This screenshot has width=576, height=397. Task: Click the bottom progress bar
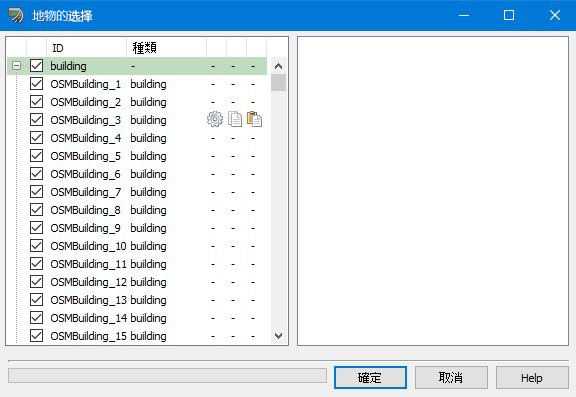click(167, 375)
